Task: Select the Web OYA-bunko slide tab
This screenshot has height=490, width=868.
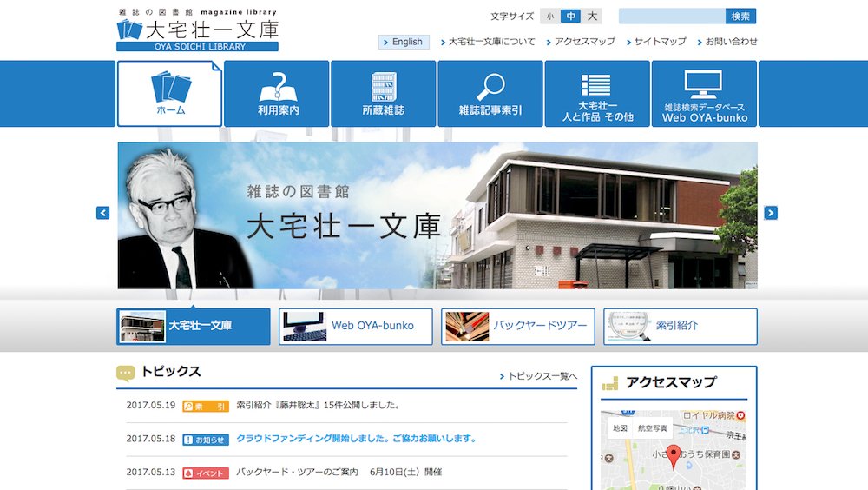Action: click(x=355, y=327)
